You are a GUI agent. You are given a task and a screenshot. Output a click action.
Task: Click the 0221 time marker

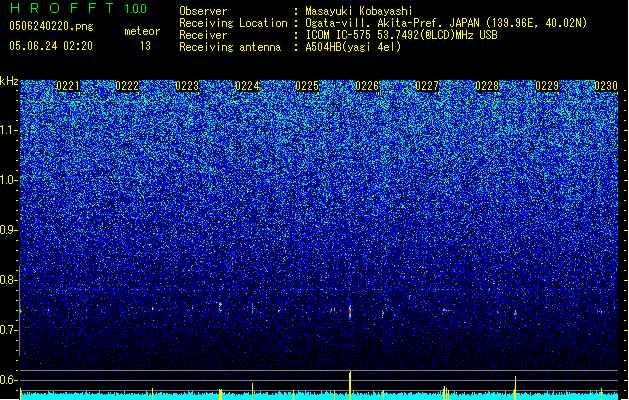click(x=68, y=86)
